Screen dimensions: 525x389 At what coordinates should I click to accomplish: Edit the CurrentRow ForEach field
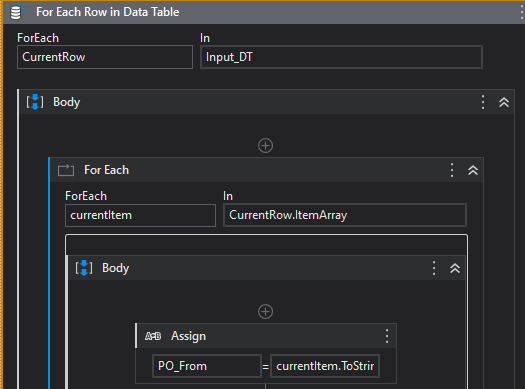105,57
